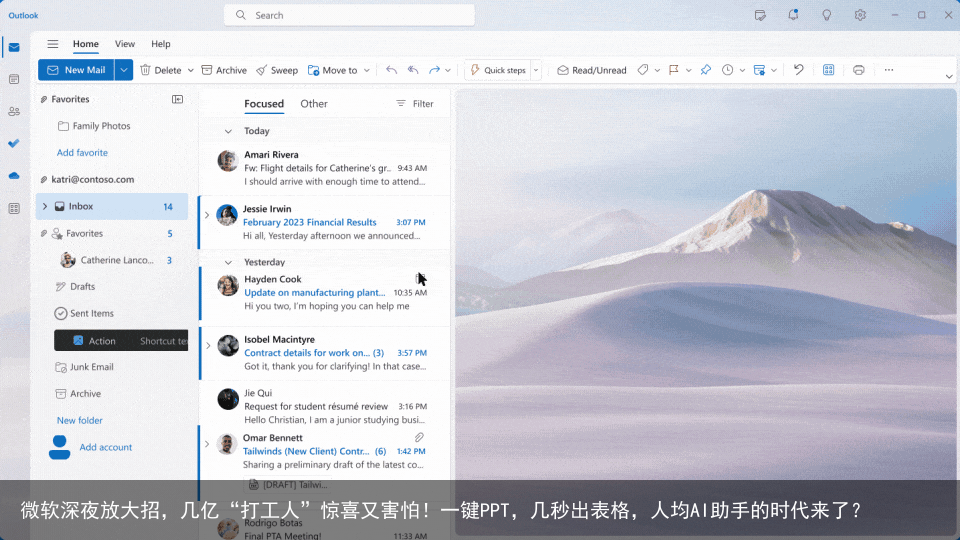Collapse the Today group chevron
Viewport: 960px width, 540px height.
click(x=228, y=131)
